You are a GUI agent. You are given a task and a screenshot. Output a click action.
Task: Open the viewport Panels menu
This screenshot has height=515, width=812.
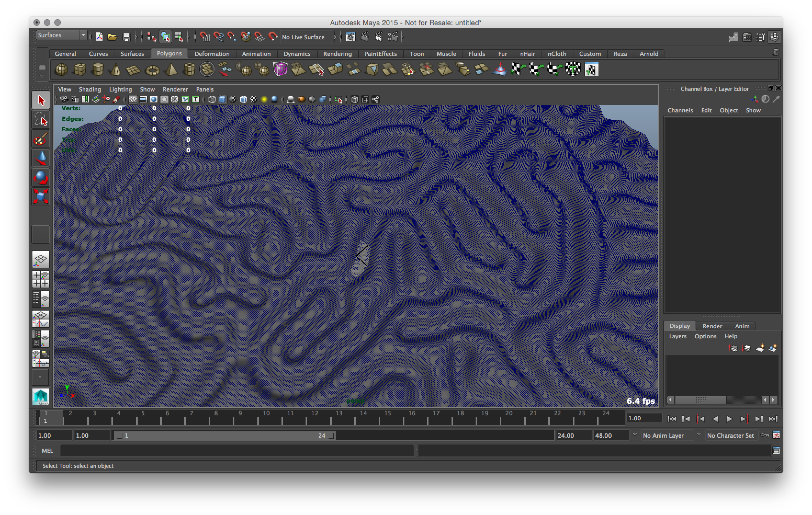pyautogui.click(x=205, y=89)
